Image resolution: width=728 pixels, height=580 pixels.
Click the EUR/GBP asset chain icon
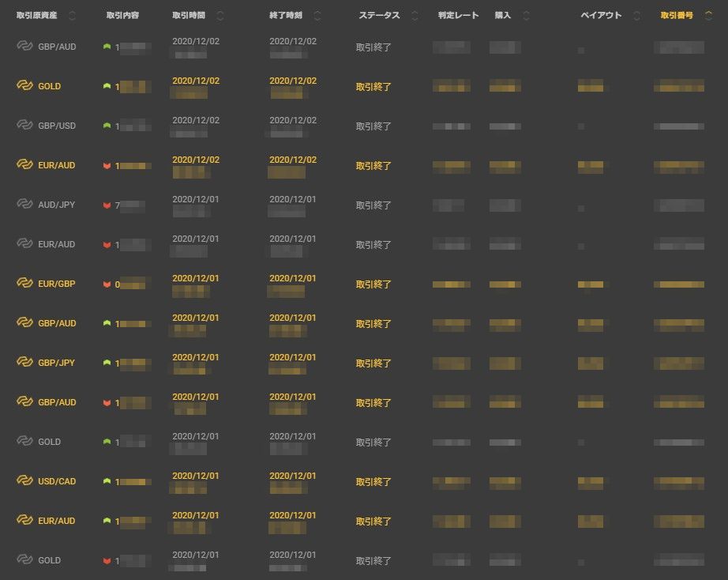coord(24,284)
